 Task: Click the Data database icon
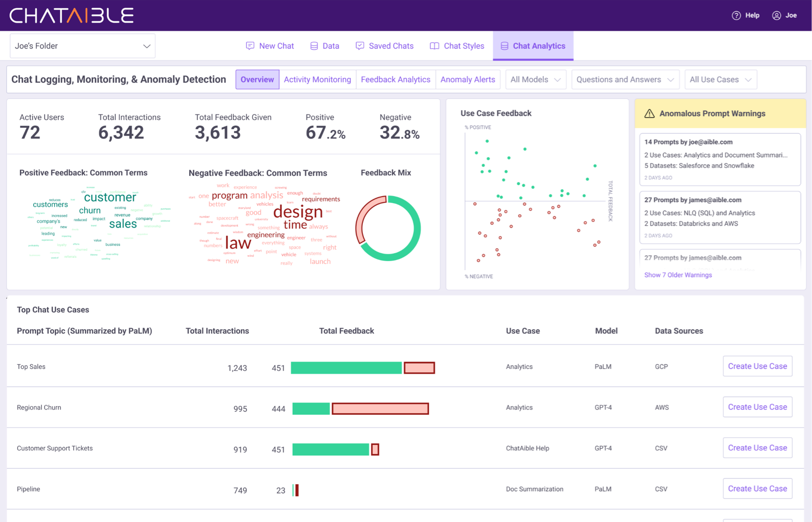314,46
